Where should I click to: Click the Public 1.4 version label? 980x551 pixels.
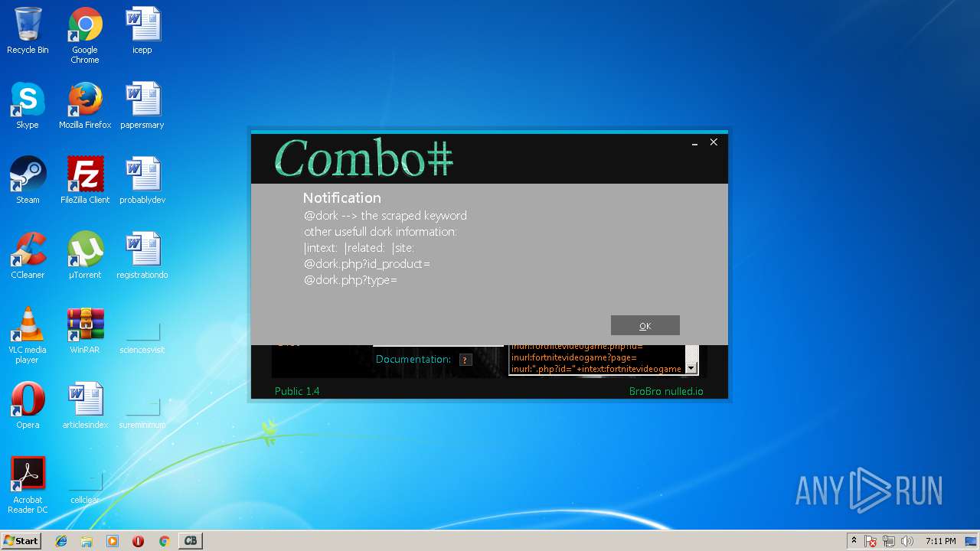[x=297, y=391]
